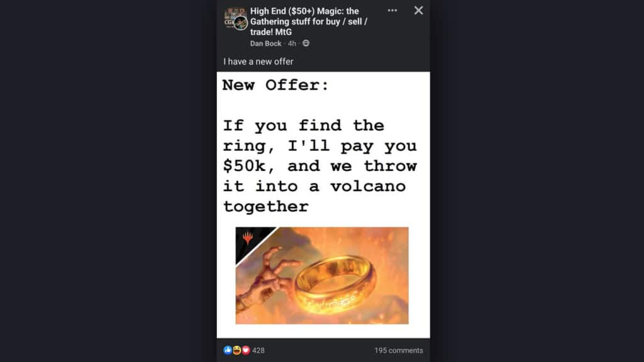Viewport: 644px width, 362px height.
Task: Open the group cover photo avatar
Action: [231, 15]
